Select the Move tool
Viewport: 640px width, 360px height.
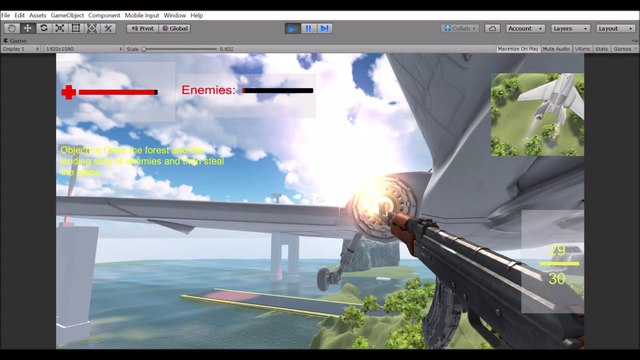pos(27,28)
